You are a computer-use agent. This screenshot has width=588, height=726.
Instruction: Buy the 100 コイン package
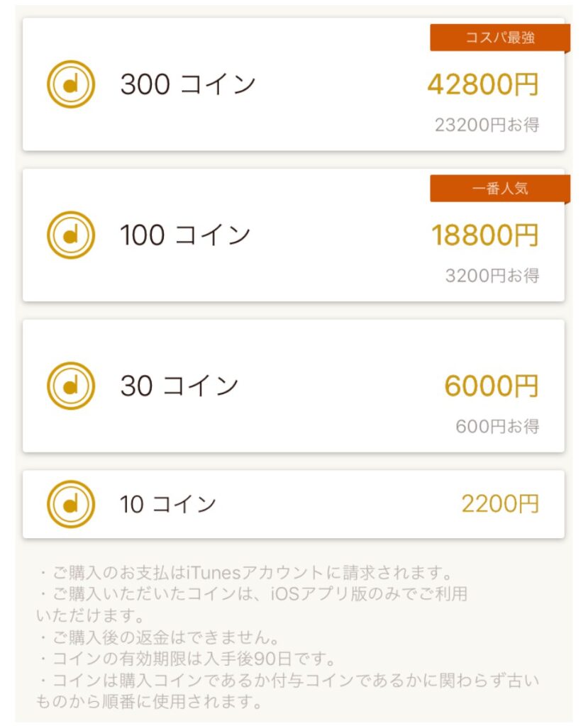(294, 235)
